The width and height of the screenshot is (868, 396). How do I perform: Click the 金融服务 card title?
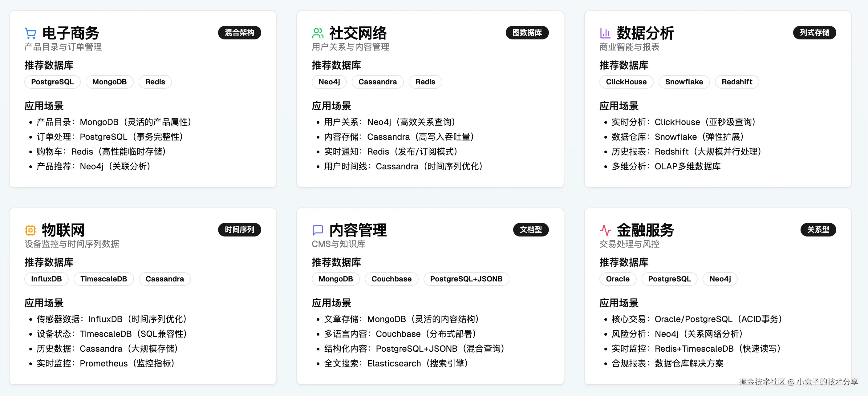click(645, 230)
